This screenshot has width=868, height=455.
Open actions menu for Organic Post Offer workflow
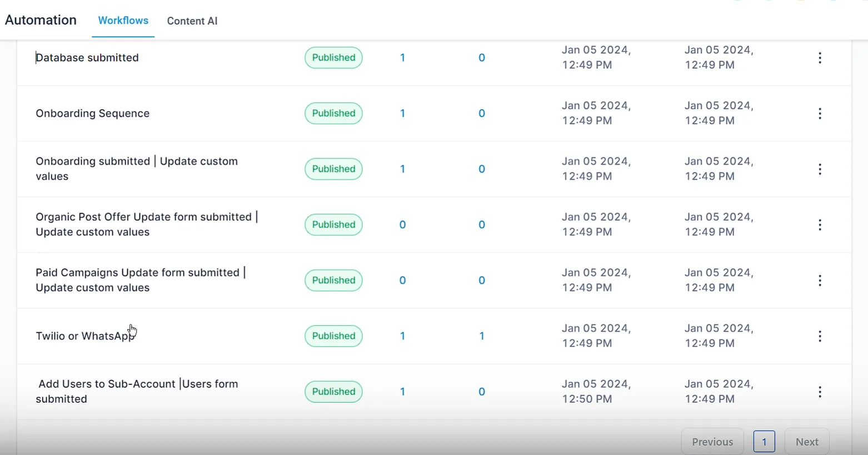click(820, 225)
